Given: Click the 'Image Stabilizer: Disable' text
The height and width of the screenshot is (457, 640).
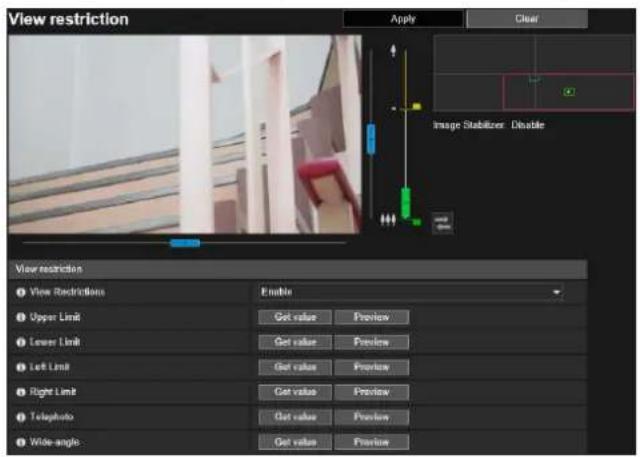Looking at the screenshot, I should coord(489,125).
